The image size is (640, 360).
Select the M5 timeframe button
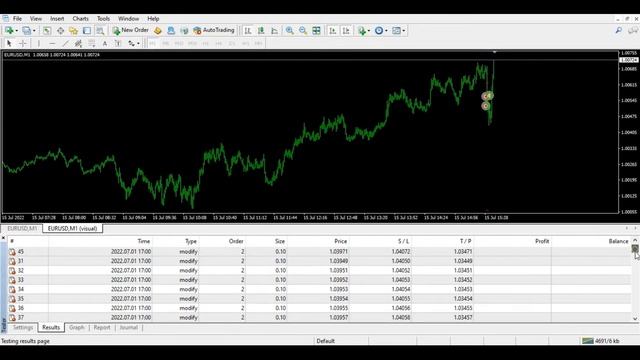(x=165, y=43)
